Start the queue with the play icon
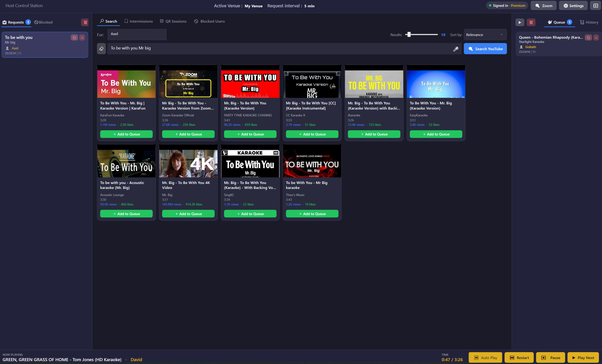Image resolution: width=602 pixels, height=364 pixels. [x=520, y=22]
